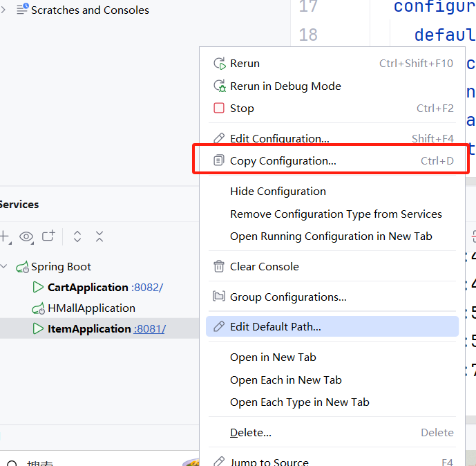476x466 pixels.
Task: Click the Copy Configuration document icon
Action: point(219,160)
